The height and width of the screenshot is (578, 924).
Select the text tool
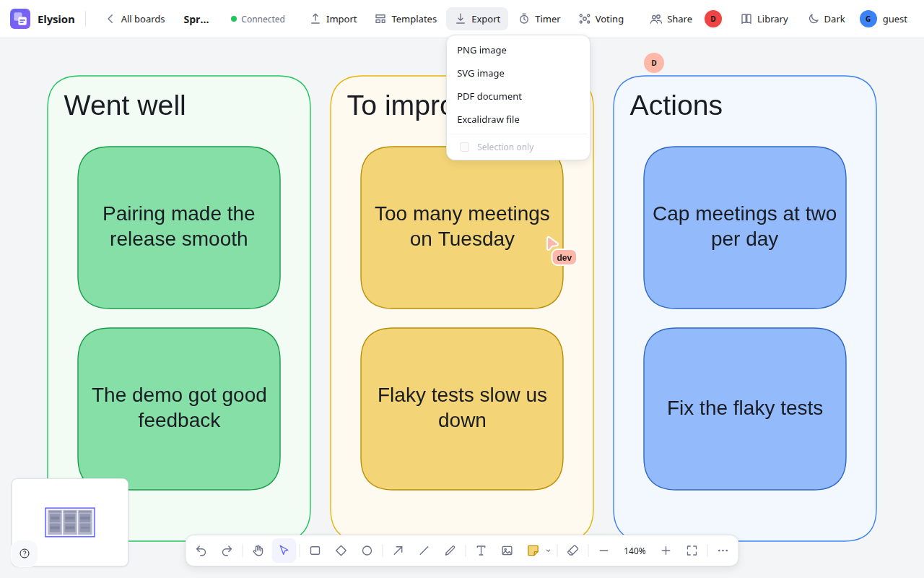pos(481,551)
